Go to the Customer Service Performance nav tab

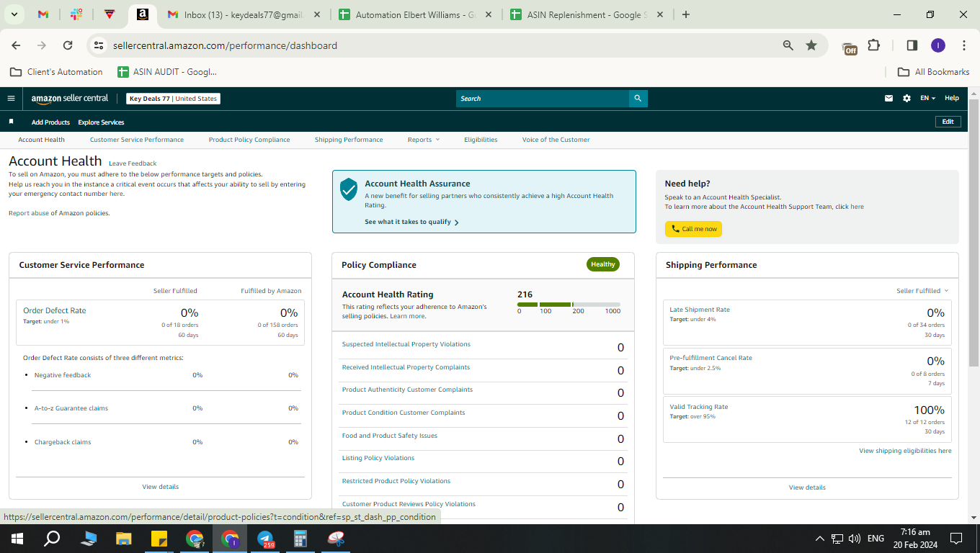tap(137, 140)
